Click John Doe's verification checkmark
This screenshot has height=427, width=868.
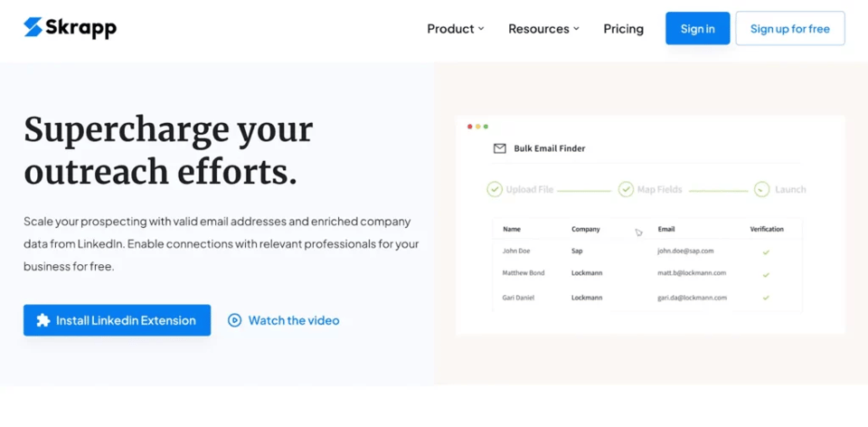pyautogui.click(x=766, y=252)
